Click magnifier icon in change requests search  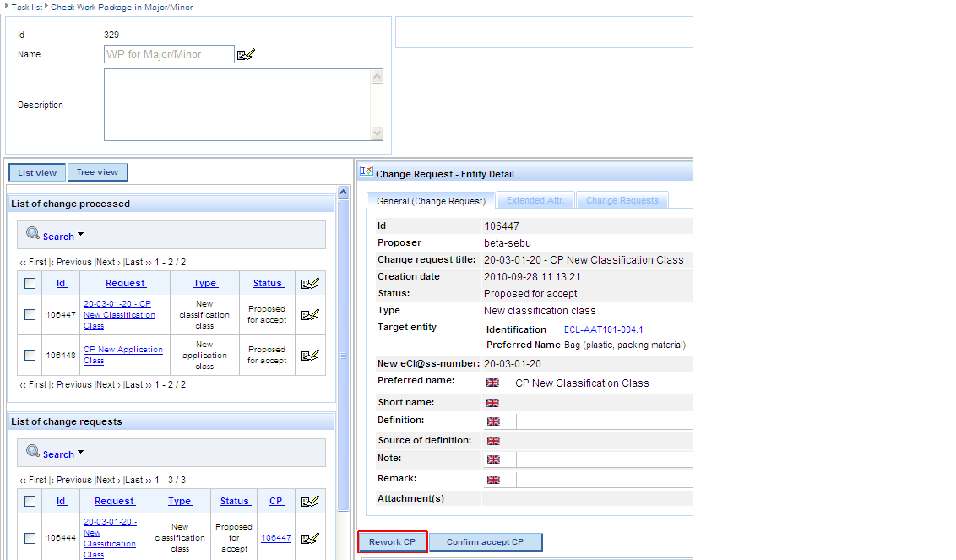coord(33,452)
